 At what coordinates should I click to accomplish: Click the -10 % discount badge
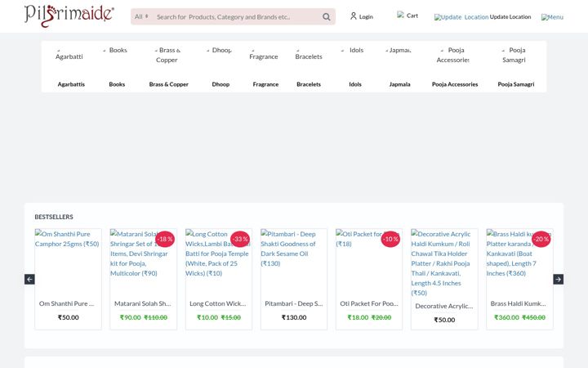click(390, 239)
